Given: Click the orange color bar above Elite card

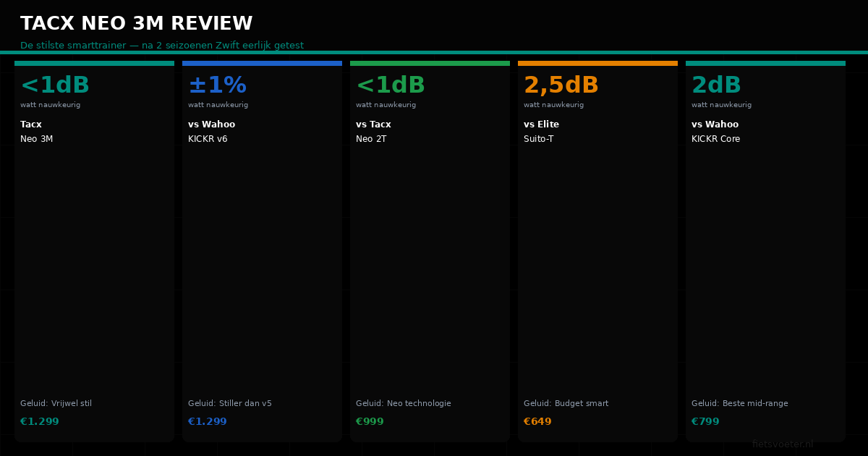Looking at the screenshot, I should [x=597, y=63].
